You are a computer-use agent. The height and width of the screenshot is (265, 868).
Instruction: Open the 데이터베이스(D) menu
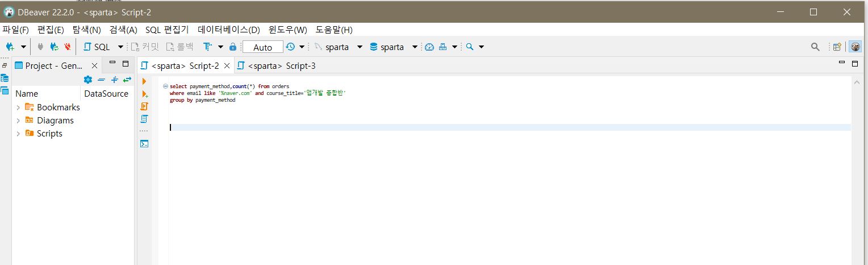click(229, 30)
